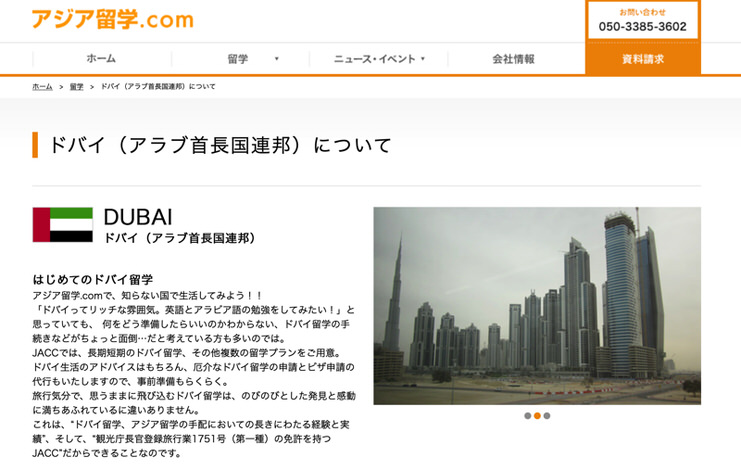Screen dimensions: 741x470
Task: Select the third carousel dot indicator
Action: (x=547, y=416)
